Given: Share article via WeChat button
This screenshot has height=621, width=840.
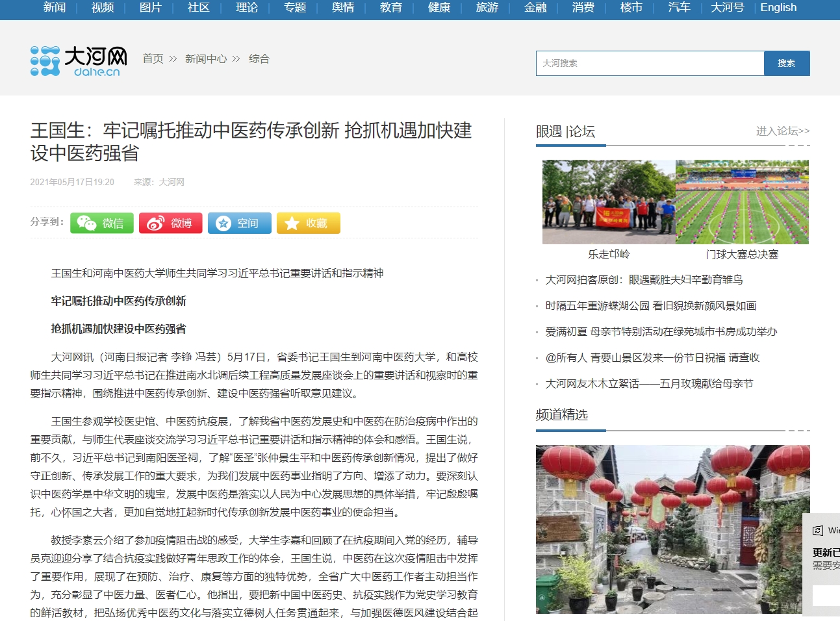Looking at the screenshot, I should (x=102, y=223).
